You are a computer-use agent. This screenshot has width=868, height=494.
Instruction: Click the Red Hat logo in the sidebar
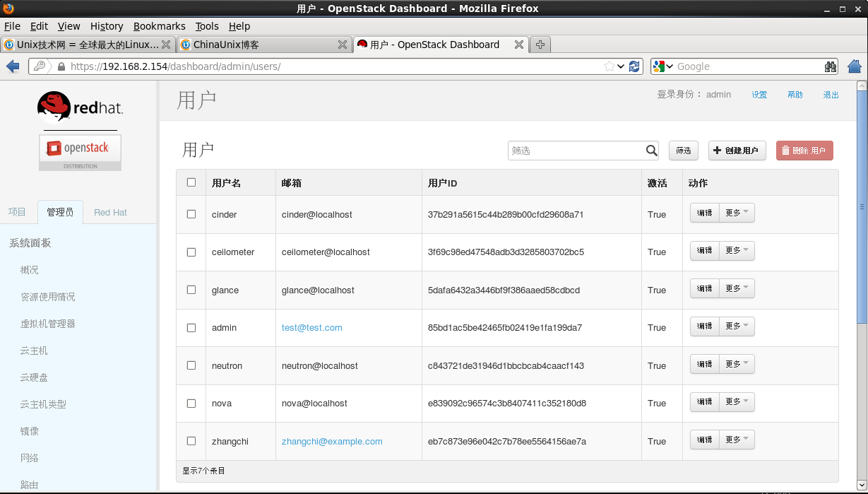coord(79,107)
